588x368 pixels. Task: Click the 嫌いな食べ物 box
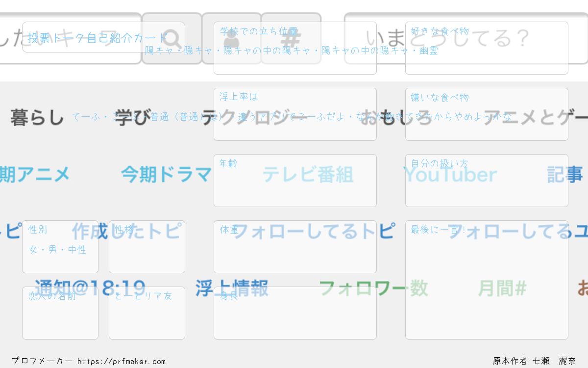[487, 114]
